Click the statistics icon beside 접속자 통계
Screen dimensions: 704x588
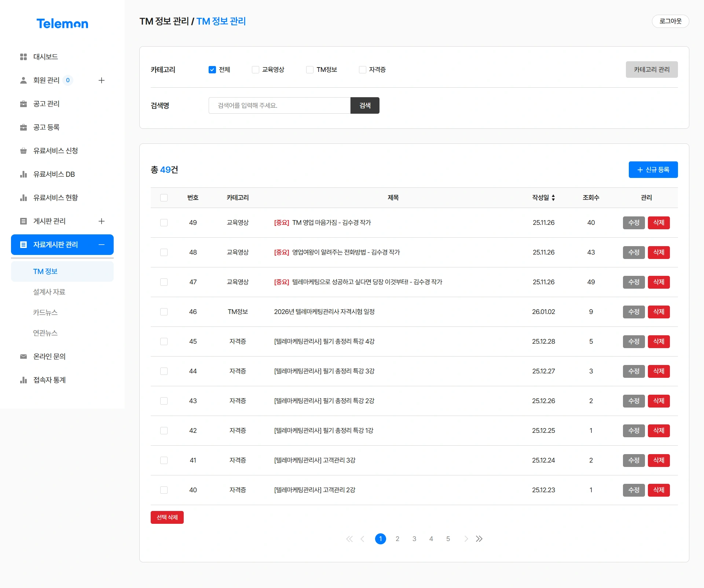pos(23,380)
